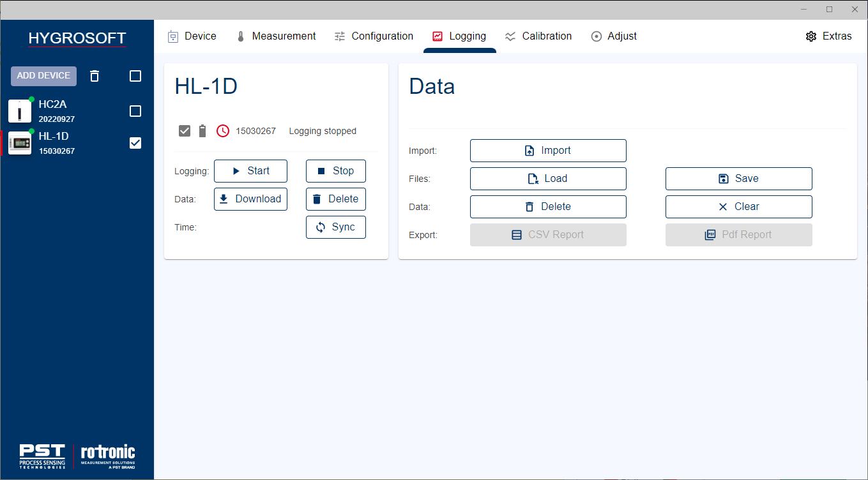Open the Adjust tab

pos(614,36)
